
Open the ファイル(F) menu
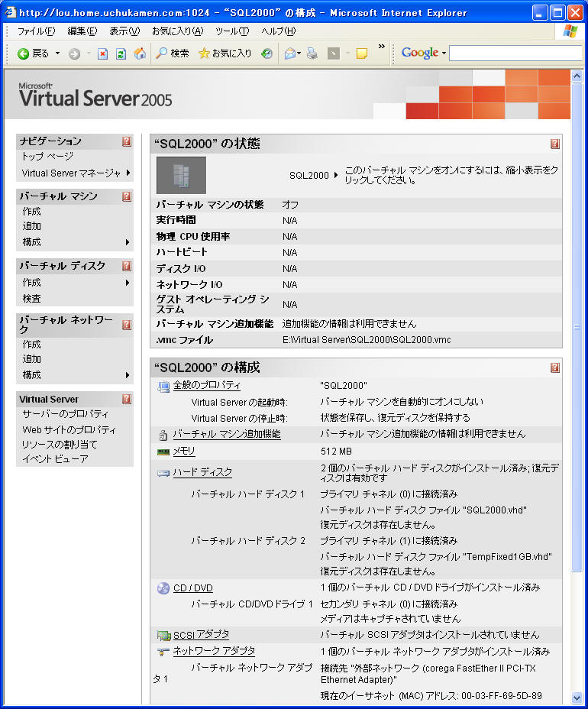click(x=36, y=31)
